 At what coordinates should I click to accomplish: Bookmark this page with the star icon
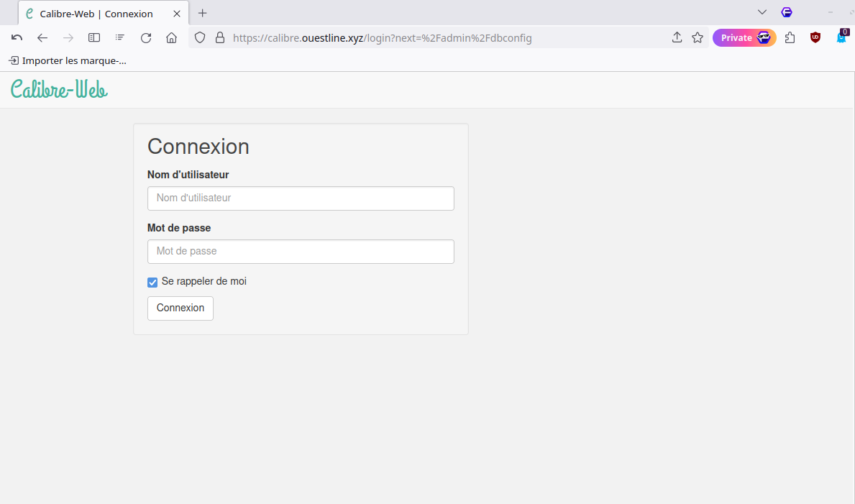point(698,38)
